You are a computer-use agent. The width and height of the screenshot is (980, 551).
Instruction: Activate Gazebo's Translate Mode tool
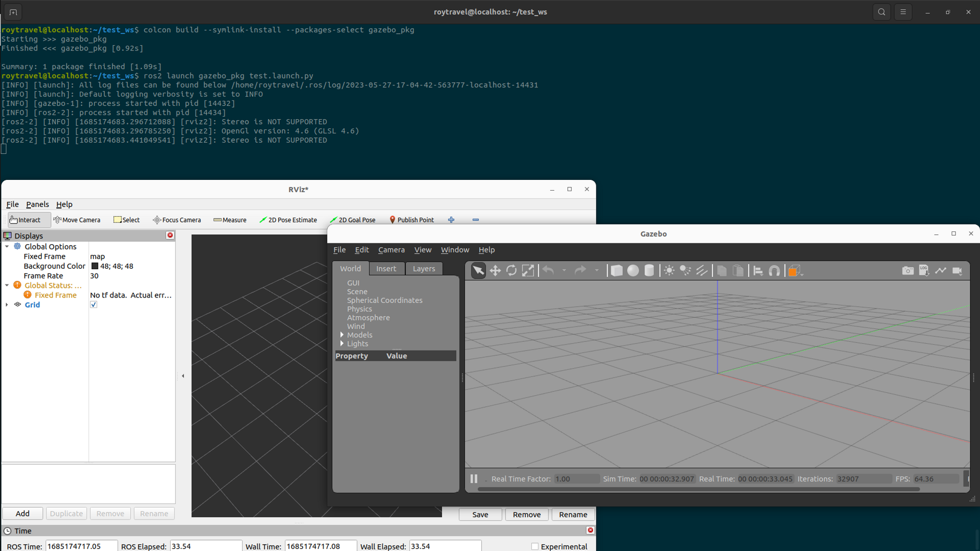[495, 270]
